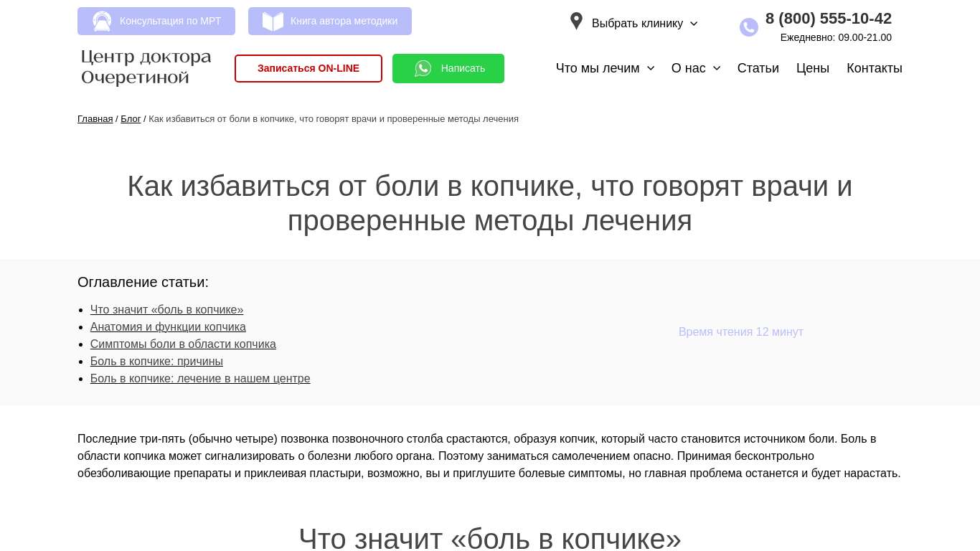Follow the Главная breadcrumb link
This screenshot has width=980, height=551.
(x=95, y=119)
